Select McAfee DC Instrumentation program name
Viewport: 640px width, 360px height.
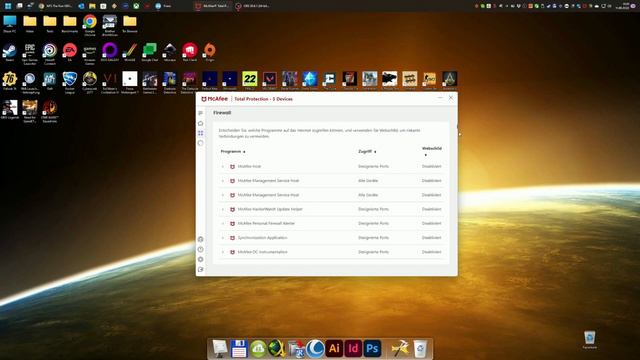(262, 252)
